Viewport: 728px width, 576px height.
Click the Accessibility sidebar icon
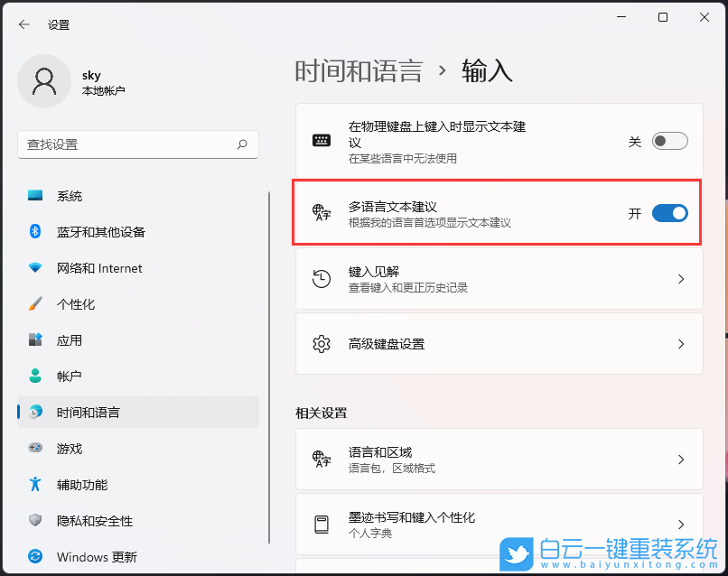(x=33, y=485)
